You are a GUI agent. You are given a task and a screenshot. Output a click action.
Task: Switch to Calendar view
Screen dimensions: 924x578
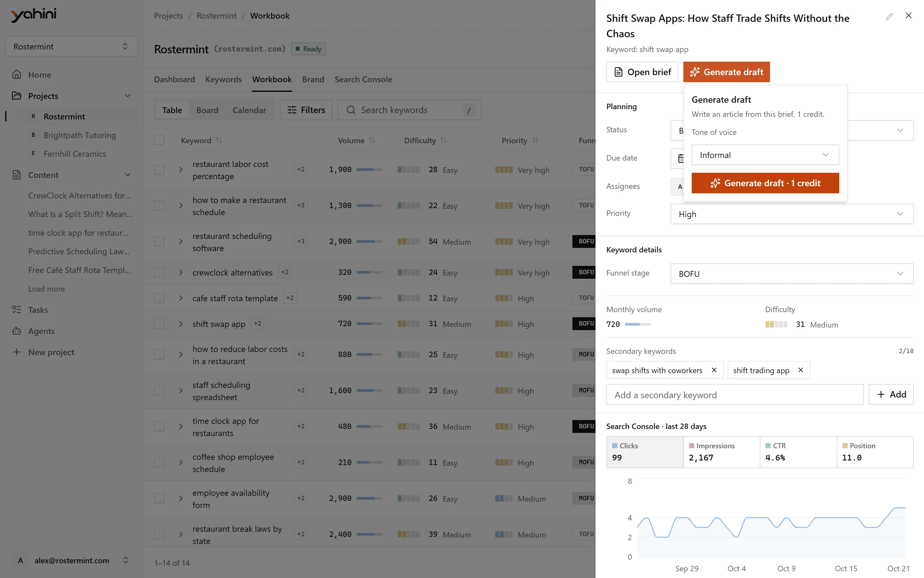click(249, 110)
